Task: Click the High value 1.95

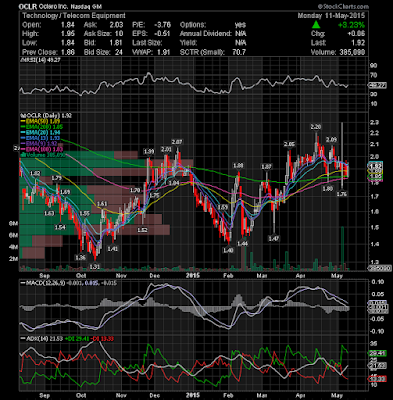Action: 68,34
